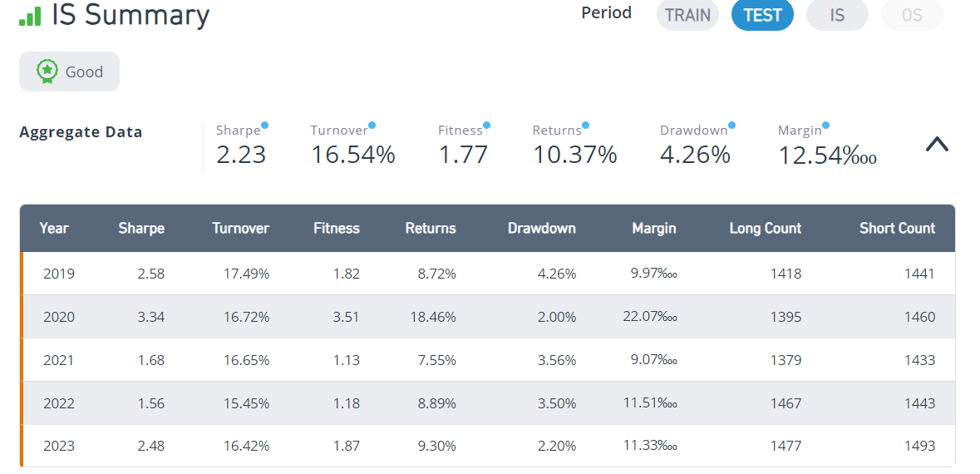Image resolution: width=980 pixels, height=474 pixels.
Task: Select the TEST period pill
Action: click(x=762, y=15)
